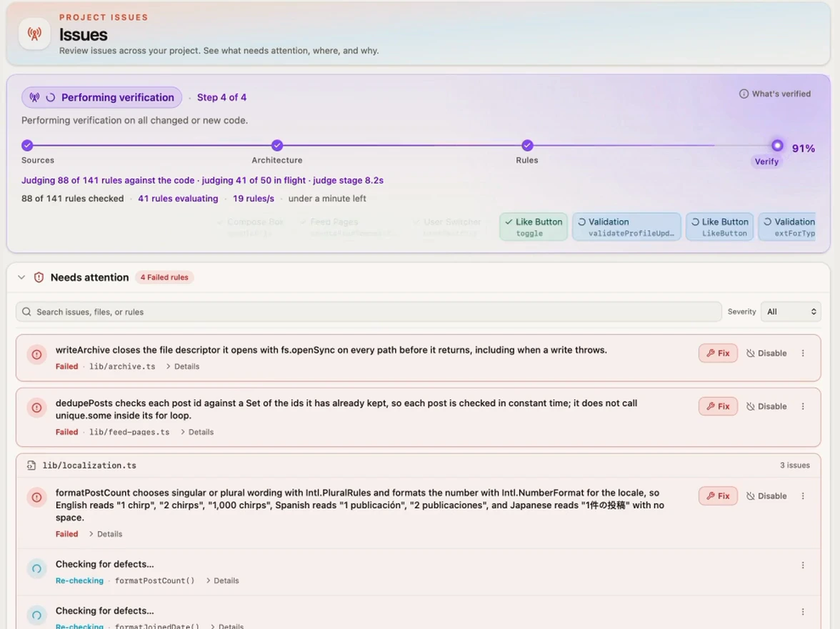Image resolution: width=840 pixels, height=629 pixels.
Task: Click the spinner icon for formatJoinedDate() re-check
Action: [x=36, y=615]
